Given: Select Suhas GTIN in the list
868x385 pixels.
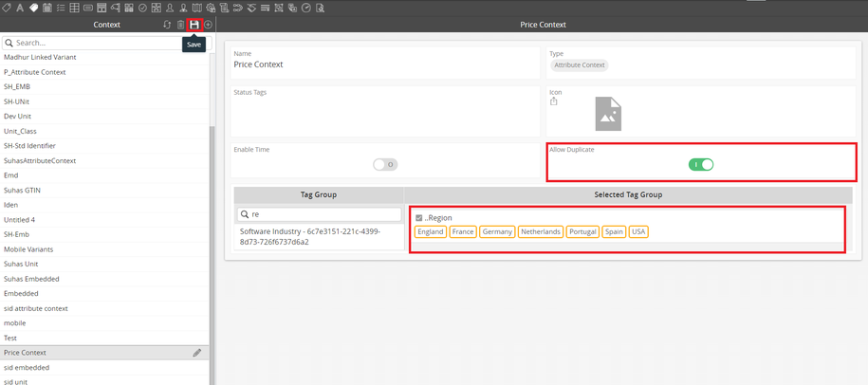Looking at the screenshot, I should pyautogui.click(x=104, y=191).
